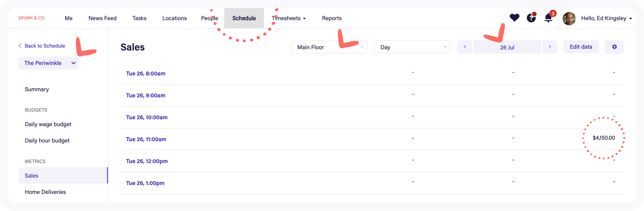The height and width of the screenshot is (211, 644).
Task: Open notifications bell with 3 badge
Action: coord(549,17)
